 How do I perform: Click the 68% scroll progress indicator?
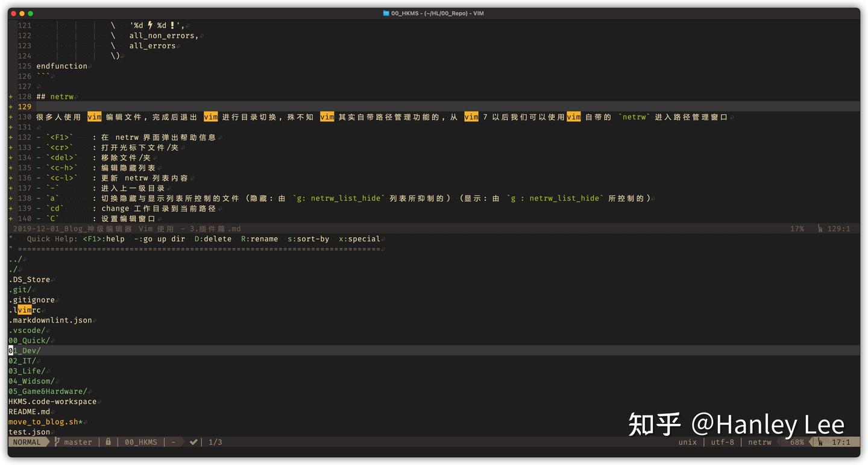[x=797, y=442]
